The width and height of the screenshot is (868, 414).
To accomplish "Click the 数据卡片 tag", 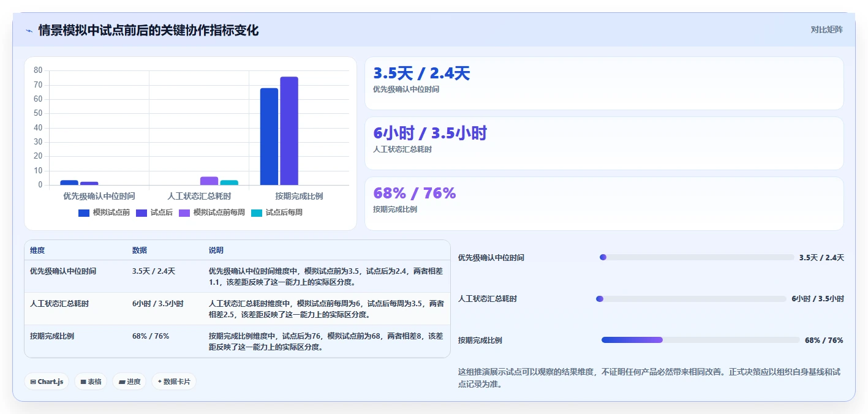I will (x=174, y=382).
